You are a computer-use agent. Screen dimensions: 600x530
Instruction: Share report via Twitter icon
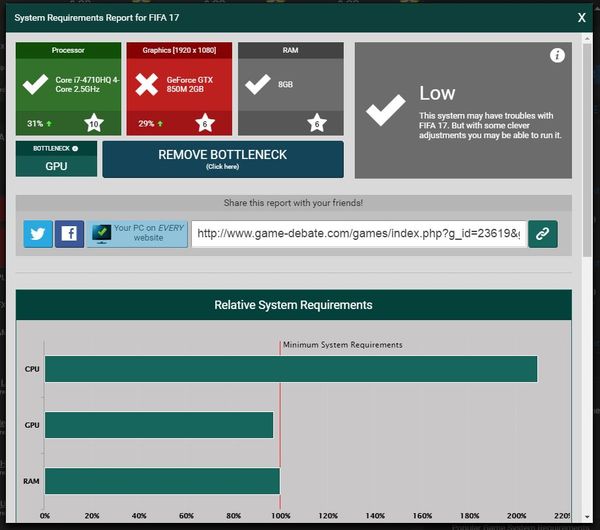point(38,234)
